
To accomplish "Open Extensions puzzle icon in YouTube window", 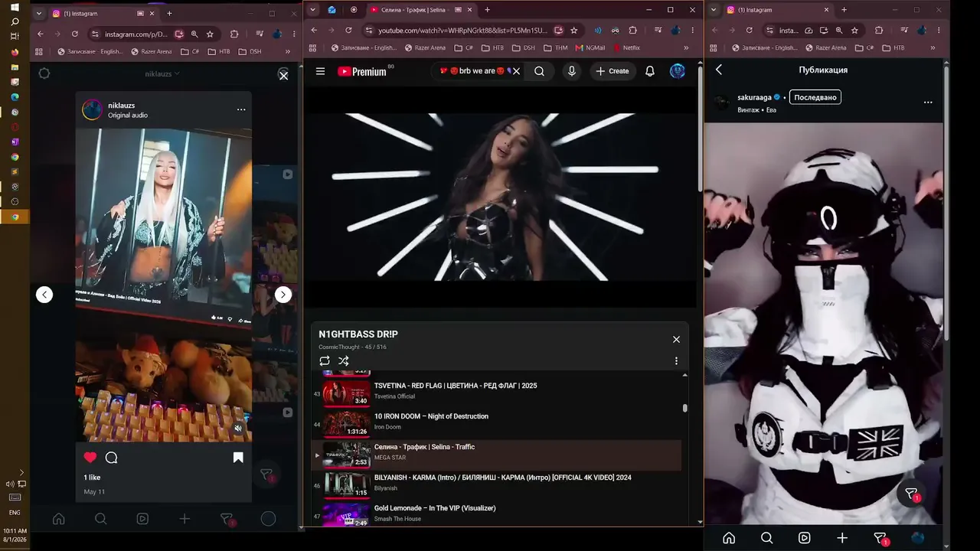I will (x=632, y=31).
